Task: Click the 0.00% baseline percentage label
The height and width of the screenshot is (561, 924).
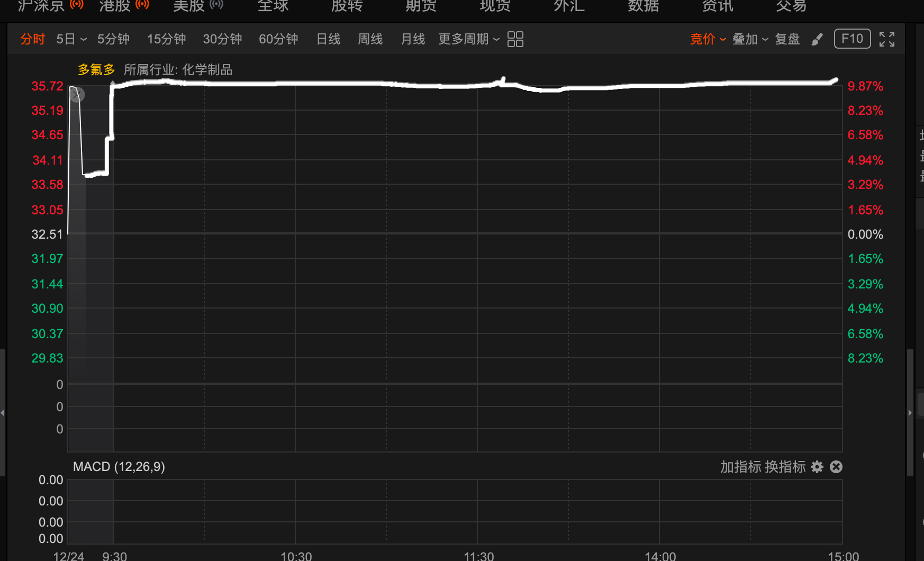Action: click(865, 234)
